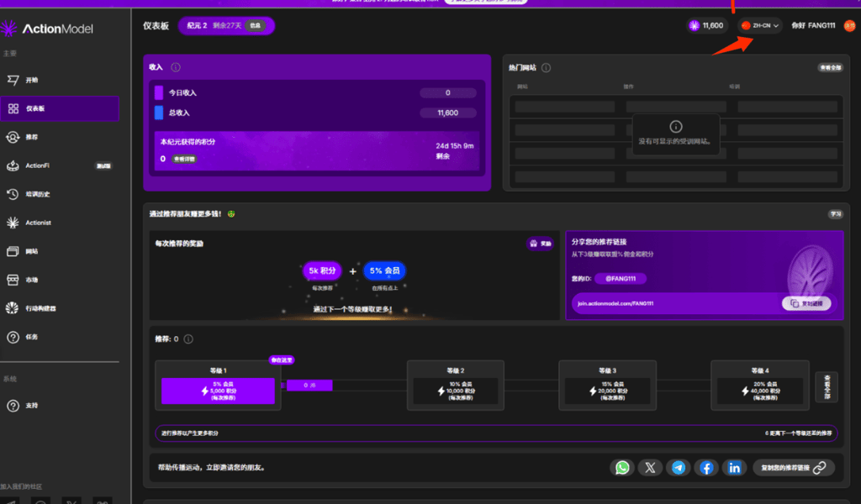Click the 纪元 2 era pill

pos(226,26)
